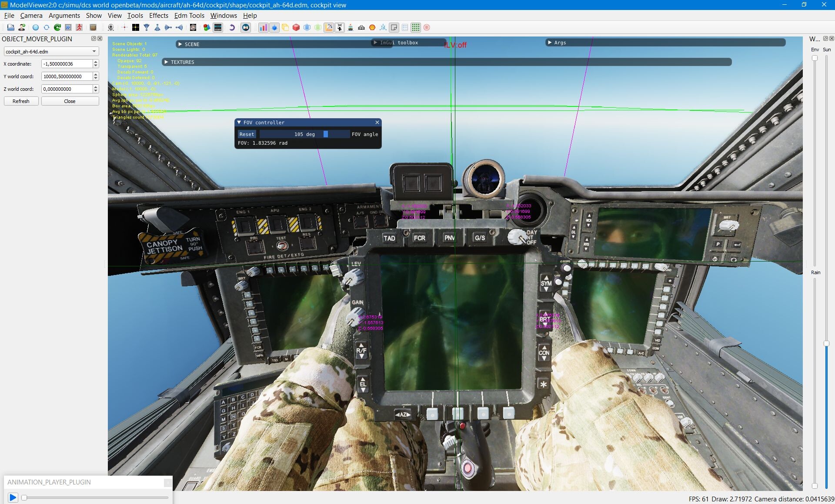
Task: Close the OBJECT_MOVER_PLUGIN panel
Action: click(x=100, y=39)
